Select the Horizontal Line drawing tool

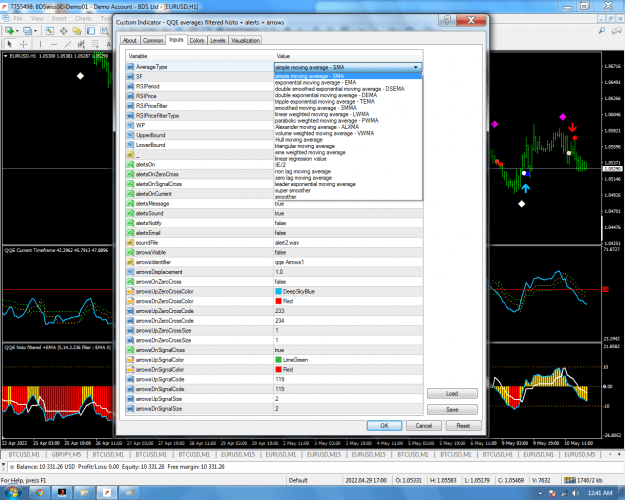(54, 44)
